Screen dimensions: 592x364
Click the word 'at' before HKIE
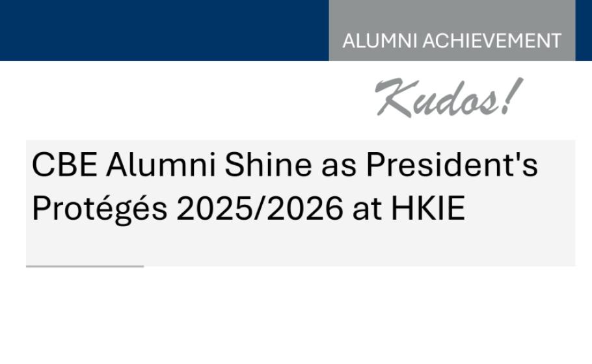pyautogui.click(x=368, y=209)
